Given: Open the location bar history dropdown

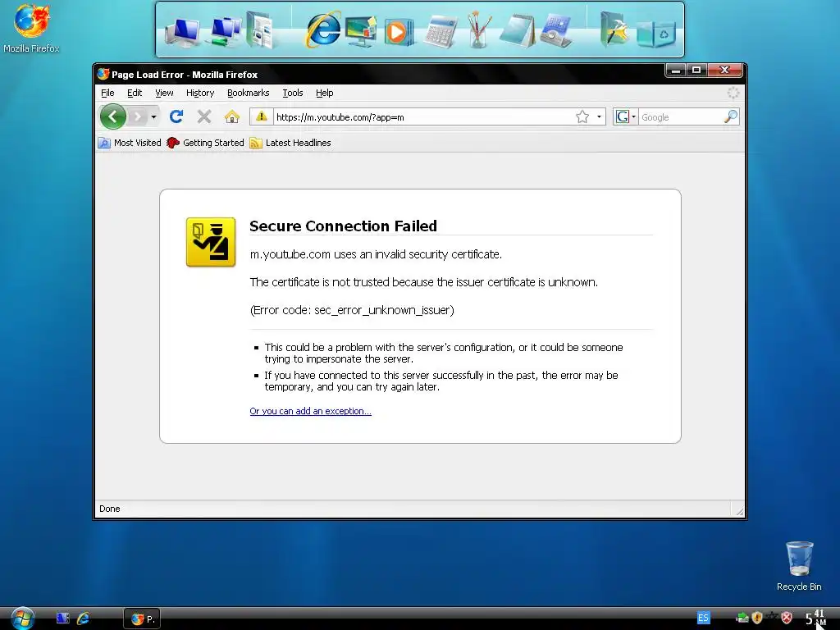Looking at the screenshot, I should pyautogui.click(x=599, y=116).
